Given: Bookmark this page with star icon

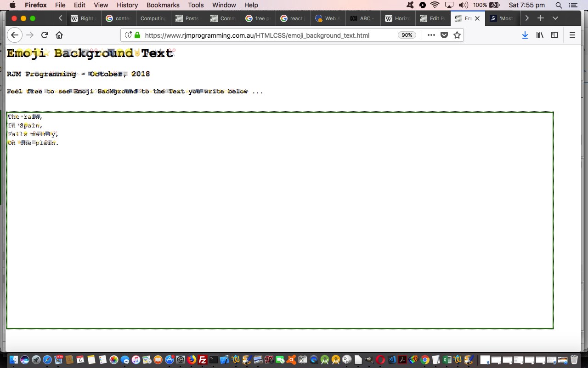Looking at the screenshot, I should click(457, 35).
